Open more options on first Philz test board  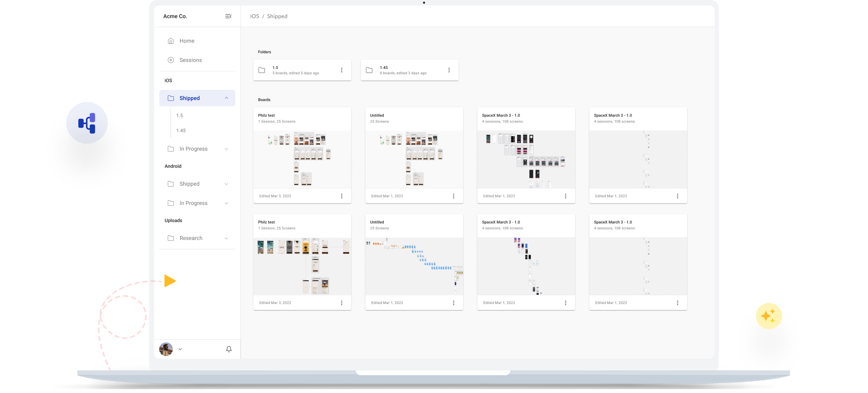pyautogui.click(x=341, y=196)
